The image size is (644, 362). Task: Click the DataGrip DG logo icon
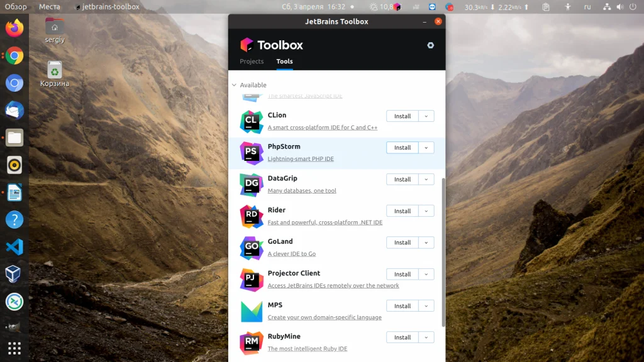pos(252,185)
